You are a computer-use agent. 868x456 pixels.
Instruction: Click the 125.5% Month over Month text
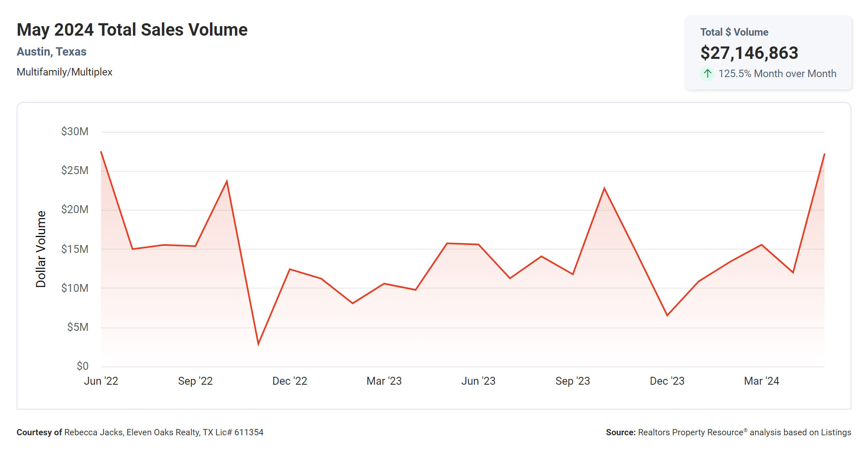click(777, 74)
